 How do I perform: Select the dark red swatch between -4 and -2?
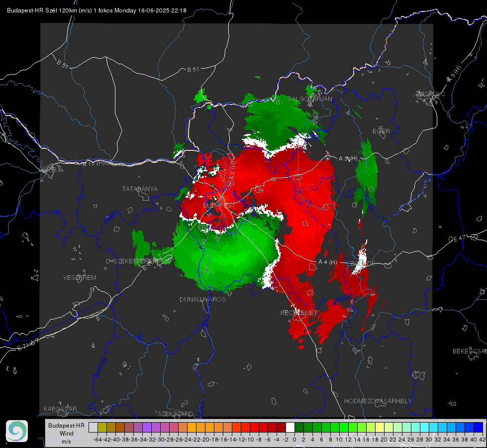pyautogui.click(x=281, y=427)
